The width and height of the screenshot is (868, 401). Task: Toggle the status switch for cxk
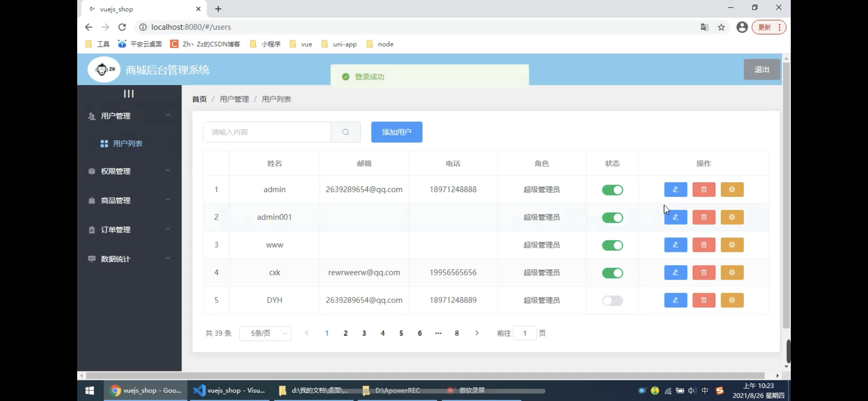coord(612,273)
